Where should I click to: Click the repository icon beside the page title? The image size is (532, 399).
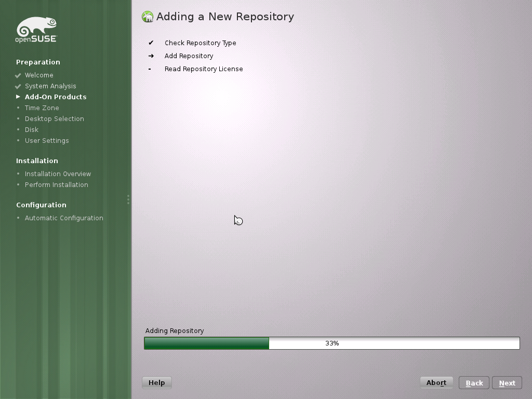coord(148,17)
